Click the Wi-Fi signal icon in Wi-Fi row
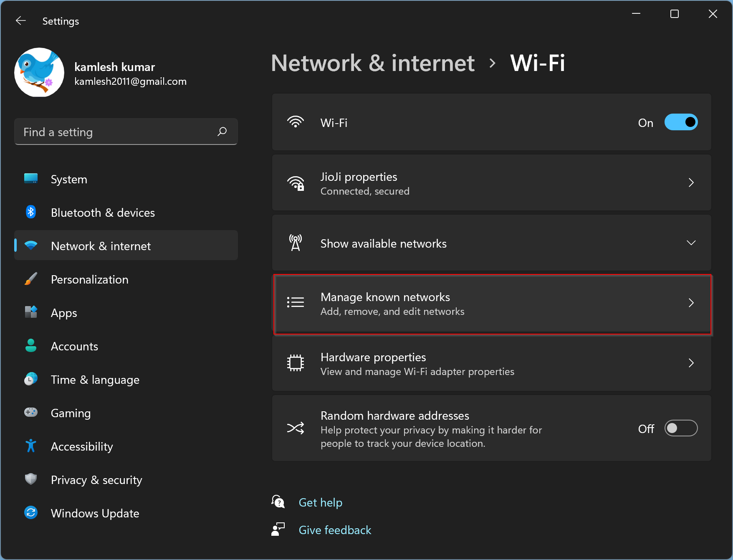The width and height of the screenshot is (733, 560). point(296,122)
